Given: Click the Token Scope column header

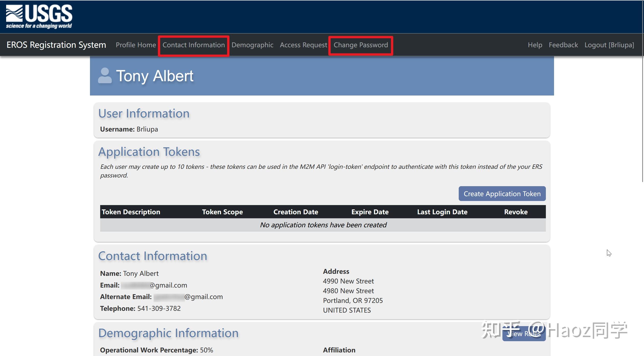Looking at the screenshot, I should point(222,212).
